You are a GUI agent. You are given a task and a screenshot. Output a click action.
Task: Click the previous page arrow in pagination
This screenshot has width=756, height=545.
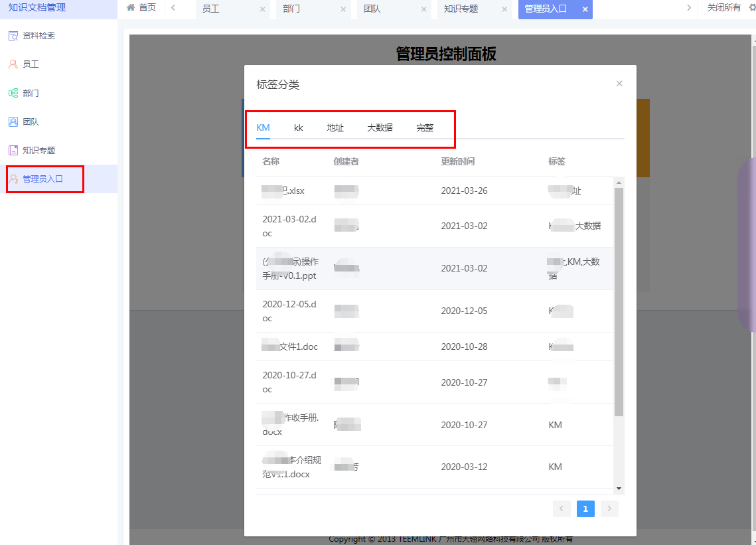pyautogui.click(x=562, y=508)
